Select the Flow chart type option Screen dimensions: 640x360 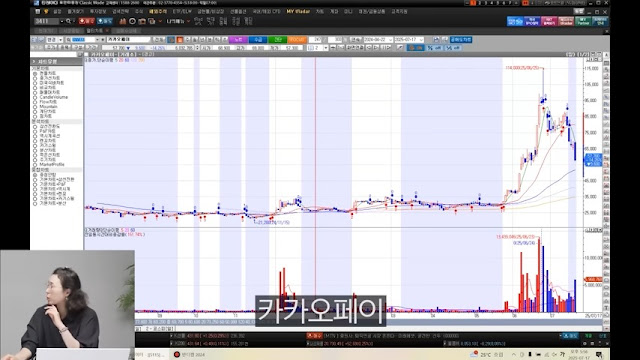[x=35, y=102]
